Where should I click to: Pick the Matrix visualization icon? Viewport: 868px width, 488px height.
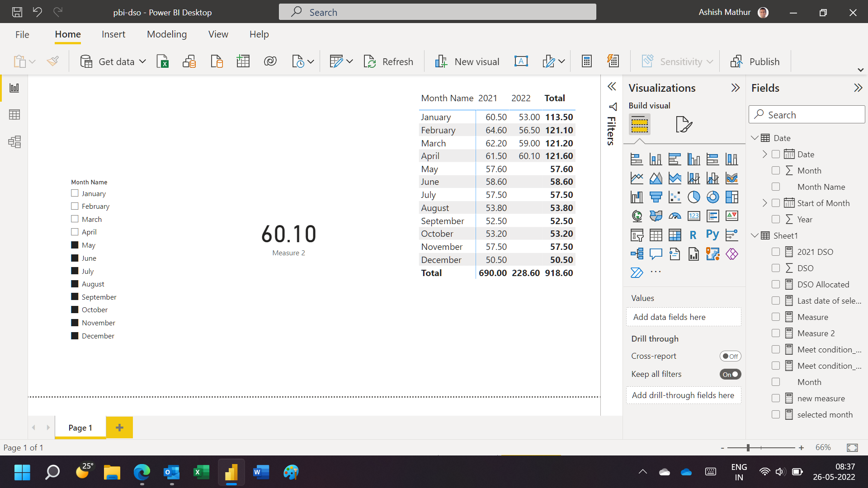675,235
